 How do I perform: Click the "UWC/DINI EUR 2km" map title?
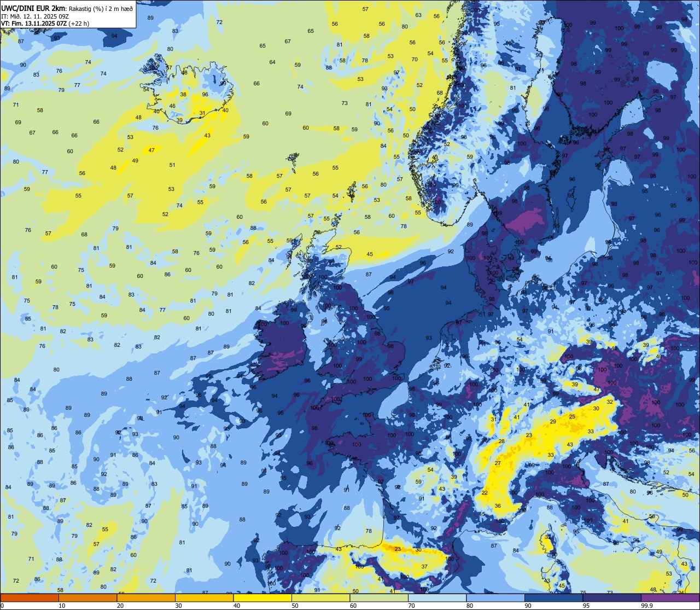(x=33, y=7)
